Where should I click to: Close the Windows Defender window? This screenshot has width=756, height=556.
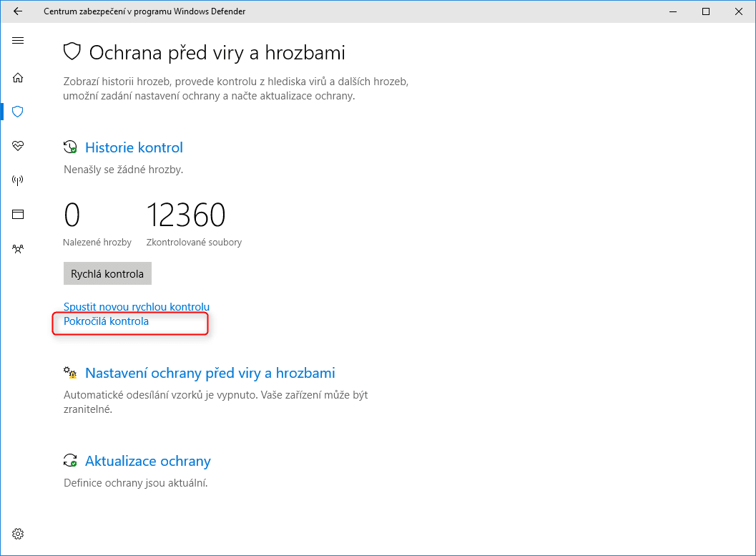[x=739, y=11]
